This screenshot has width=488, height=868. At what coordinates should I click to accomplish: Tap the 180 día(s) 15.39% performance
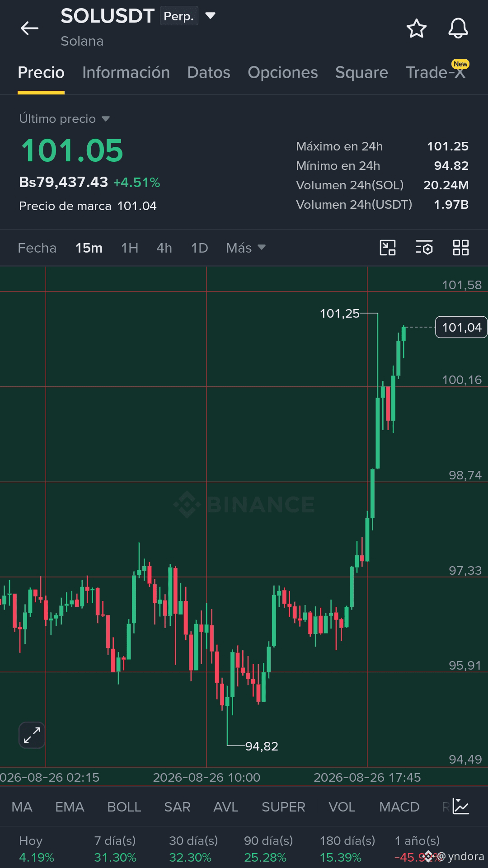point(347,849)
